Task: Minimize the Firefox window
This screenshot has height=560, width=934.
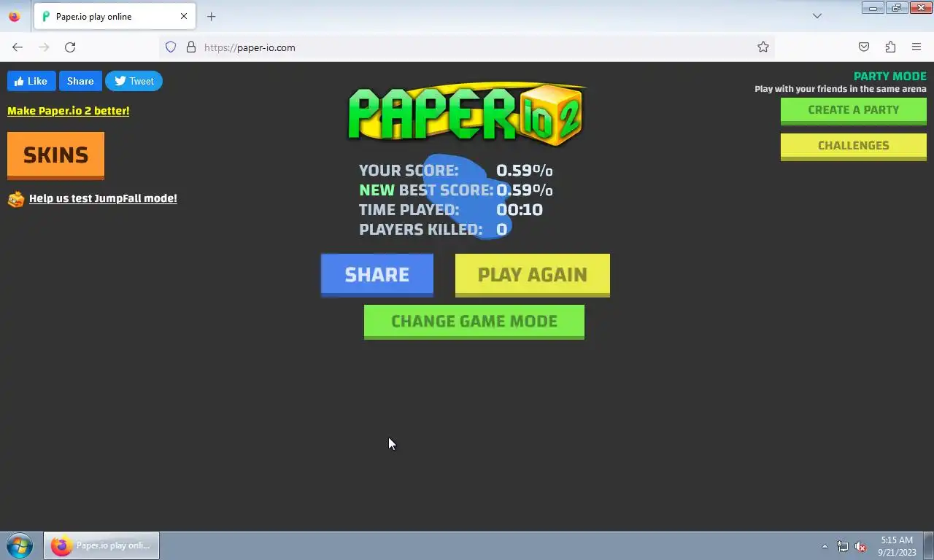Action: pyautogui.click(x=873, y=8)
